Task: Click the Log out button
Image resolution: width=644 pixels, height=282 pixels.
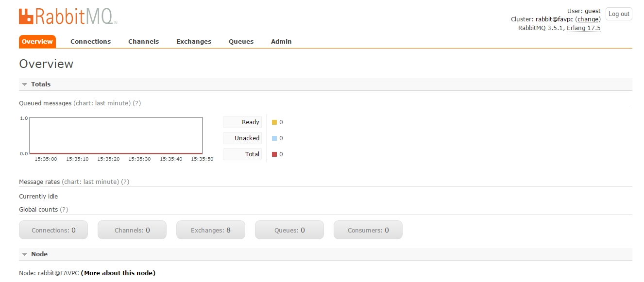Action: pyautogui.click(x=619, y=14)
